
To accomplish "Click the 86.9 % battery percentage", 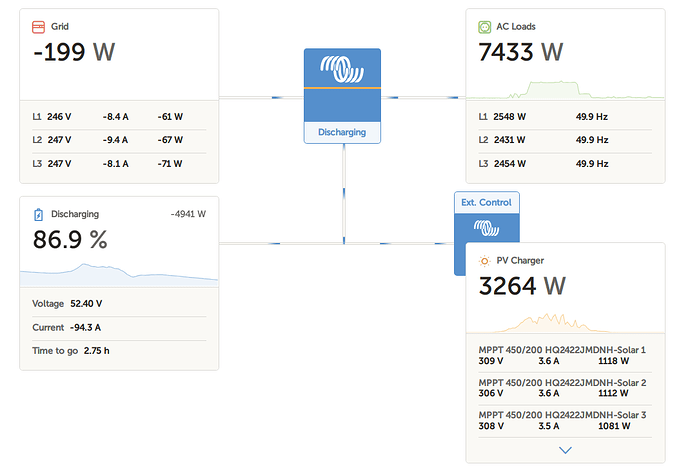I will tap(70, 240).
